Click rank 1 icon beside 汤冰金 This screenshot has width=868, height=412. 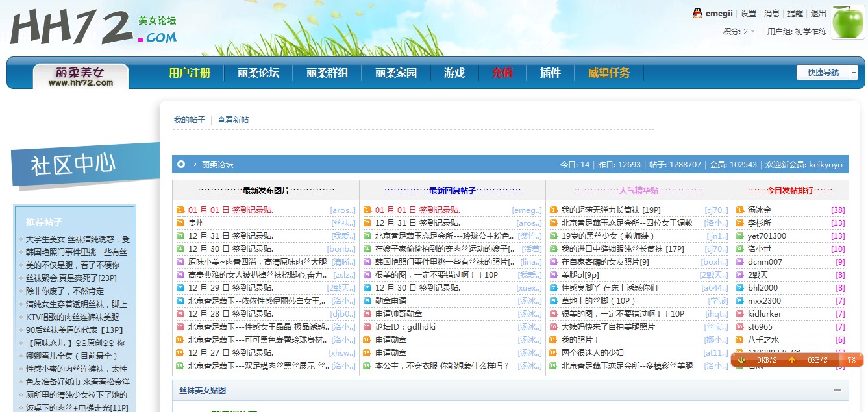[740, 210]
